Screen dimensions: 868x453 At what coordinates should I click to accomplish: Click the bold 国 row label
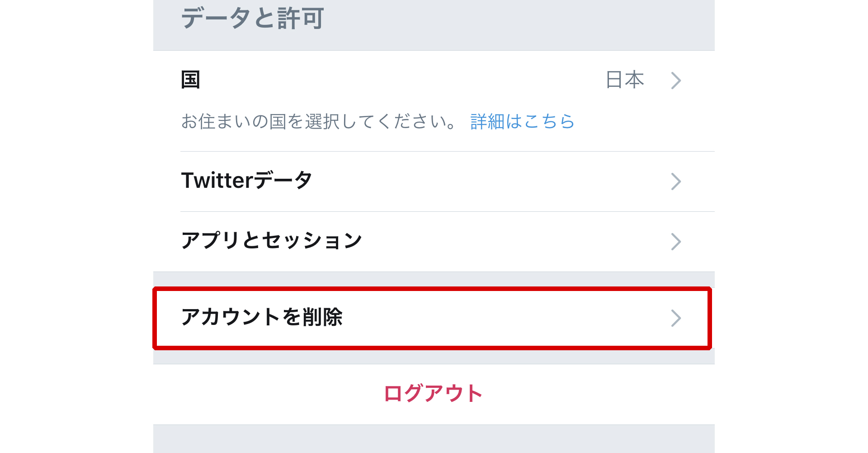point(190,80)
